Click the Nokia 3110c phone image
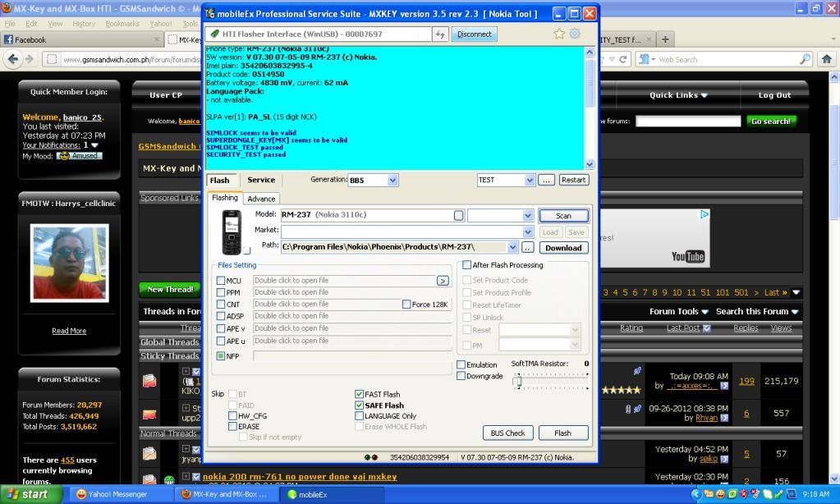 pyautogui.click(x=232, y=232)
